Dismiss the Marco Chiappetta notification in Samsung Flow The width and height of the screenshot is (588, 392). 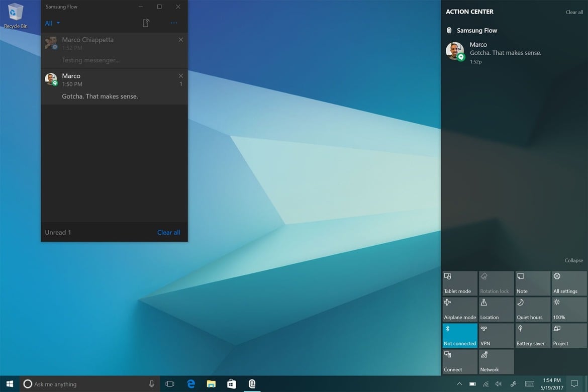(181, 40)
